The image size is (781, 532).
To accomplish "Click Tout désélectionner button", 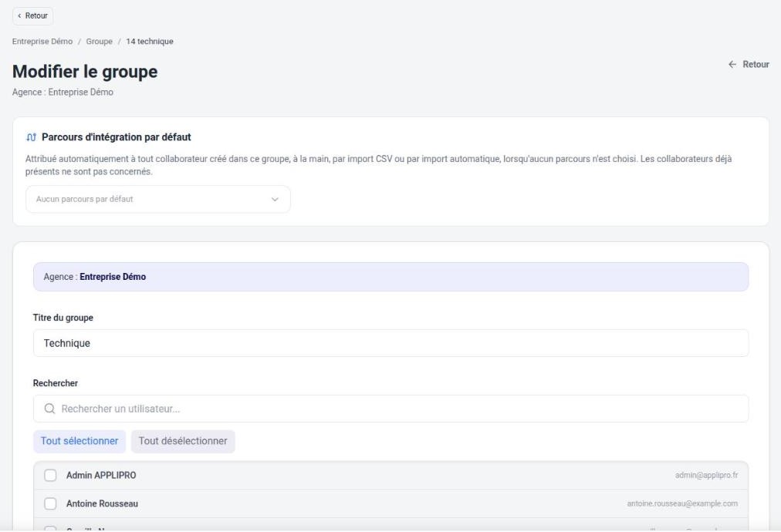I will pos(183,441).
